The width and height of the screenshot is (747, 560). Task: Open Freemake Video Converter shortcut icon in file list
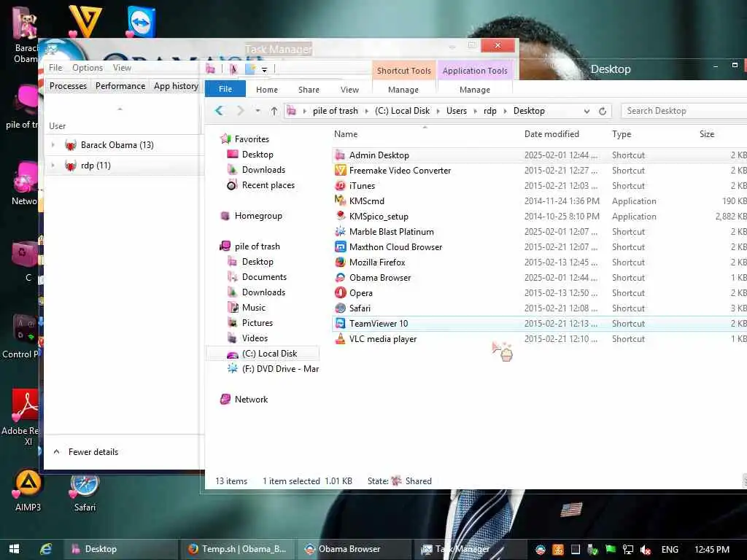click(x=340, y=171)
